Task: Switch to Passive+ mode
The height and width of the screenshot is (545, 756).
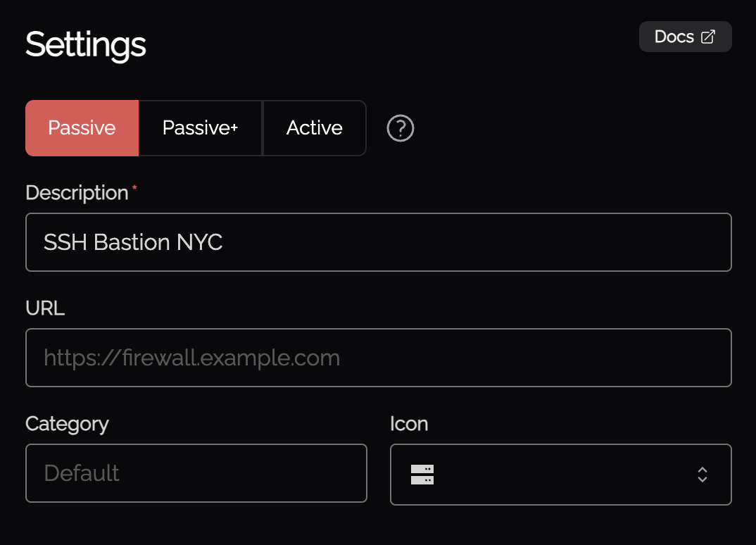Action: (200, 128)
